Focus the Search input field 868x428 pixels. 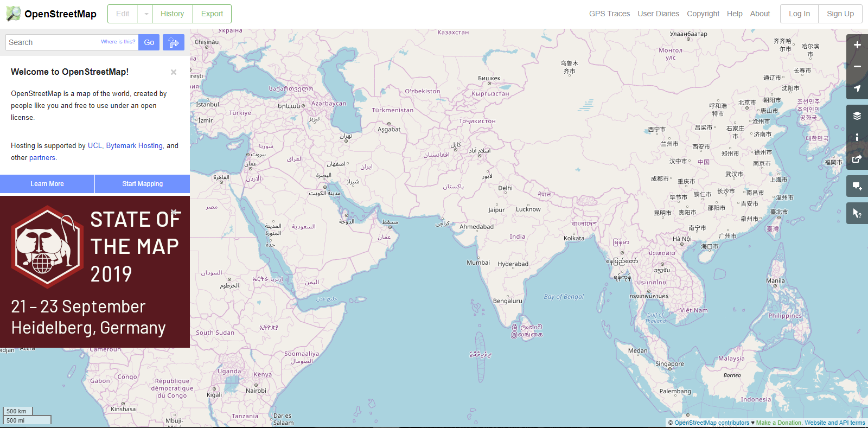[x=72, y=42]
